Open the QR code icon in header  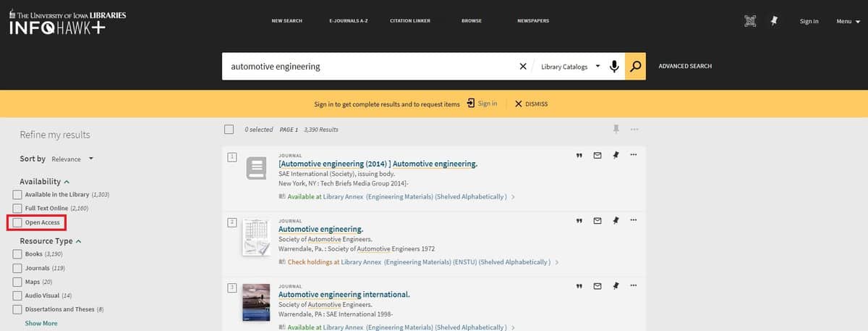pos(750,21)
